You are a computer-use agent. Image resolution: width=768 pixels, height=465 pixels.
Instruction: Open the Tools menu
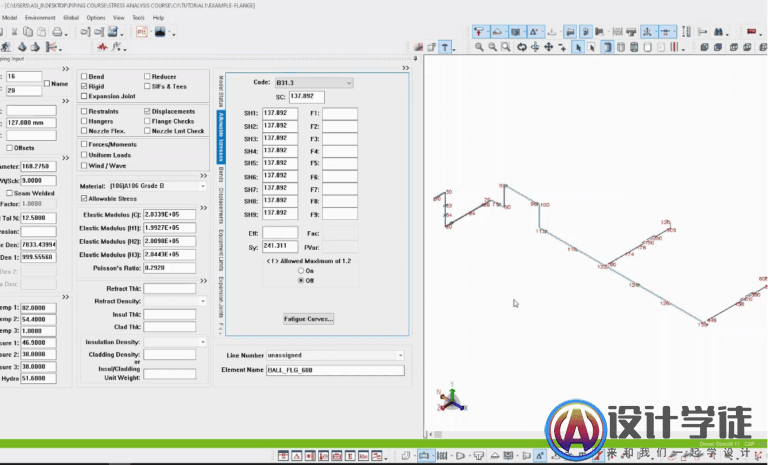137,18
